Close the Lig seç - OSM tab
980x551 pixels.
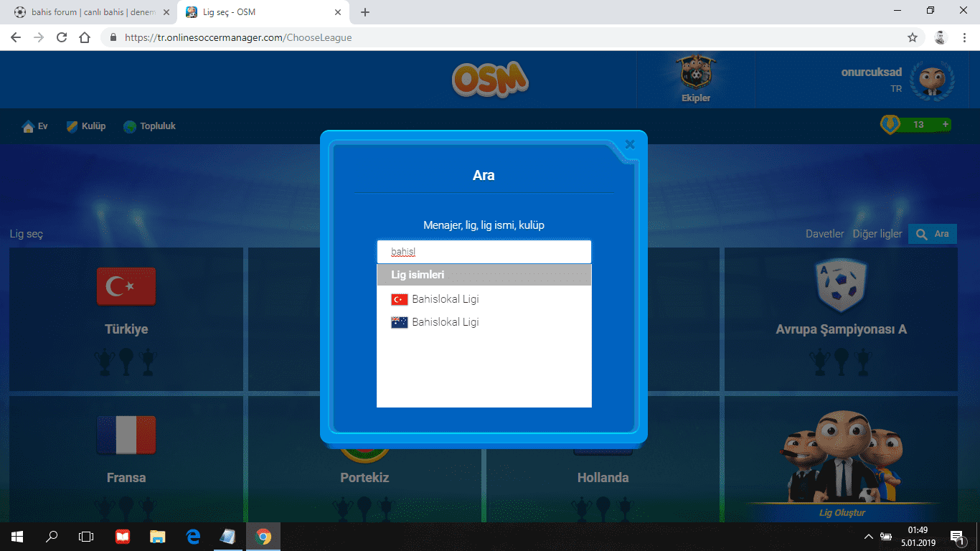pos(339,12)
